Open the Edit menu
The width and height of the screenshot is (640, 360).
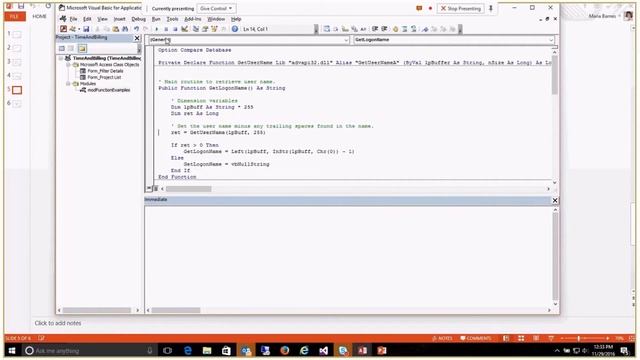(x=87, y=19)
